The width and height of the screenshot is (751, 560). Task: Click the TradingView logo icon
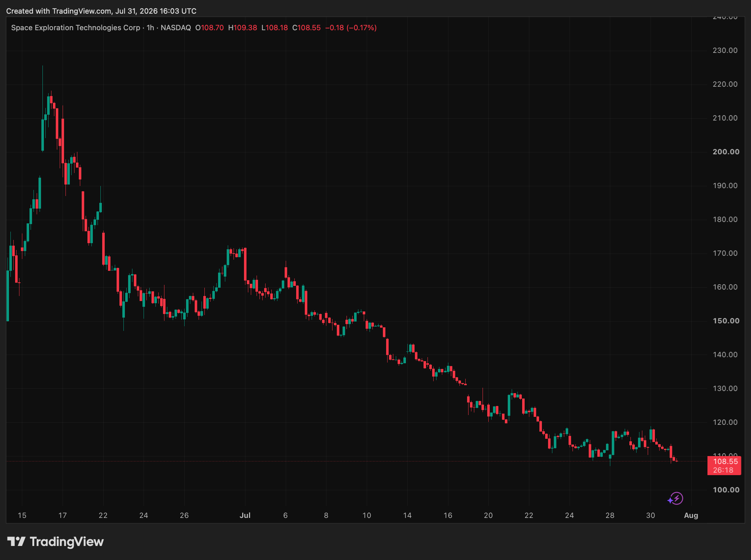coord(16,541)
